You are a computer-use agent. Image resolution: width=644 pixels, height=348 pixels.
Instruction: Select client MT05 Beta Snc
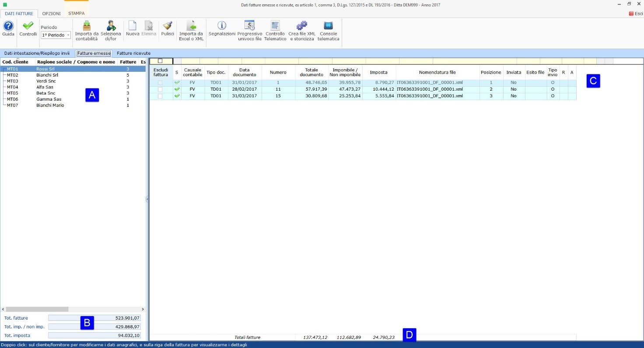click(73, 93)
